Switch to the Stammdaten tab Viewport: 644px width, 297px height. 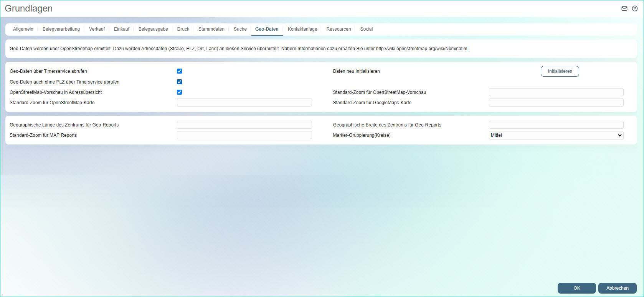tap(211, 29)
